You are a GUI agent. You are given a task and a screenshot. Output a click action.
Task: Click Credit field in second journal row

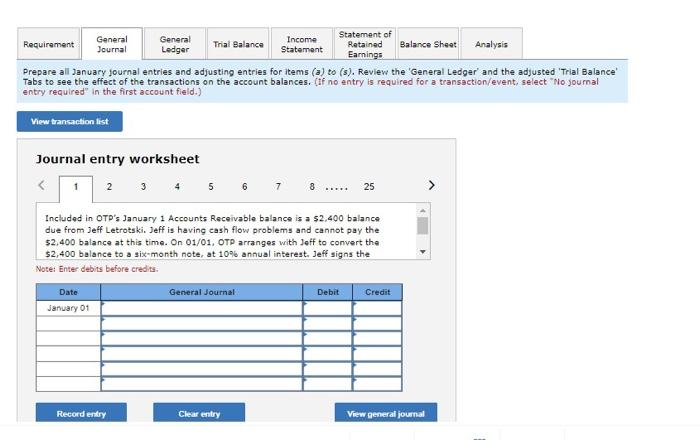click(377, 324)
